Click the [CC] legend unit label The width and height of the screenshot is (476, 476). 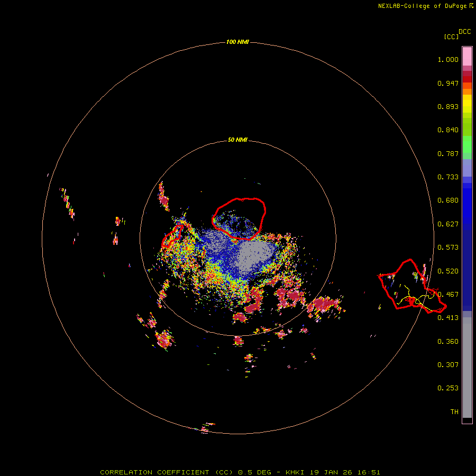[x=451, y=36]
